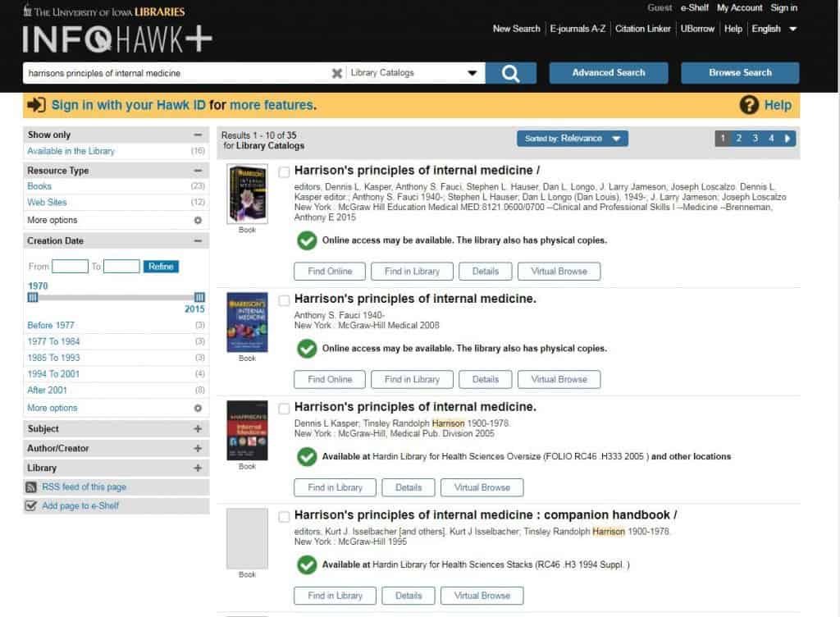Viewport: 840px width, 617px height.
Task: Filter by dates Before 1977
Action: pyautogui.click(x=51, y=326)
